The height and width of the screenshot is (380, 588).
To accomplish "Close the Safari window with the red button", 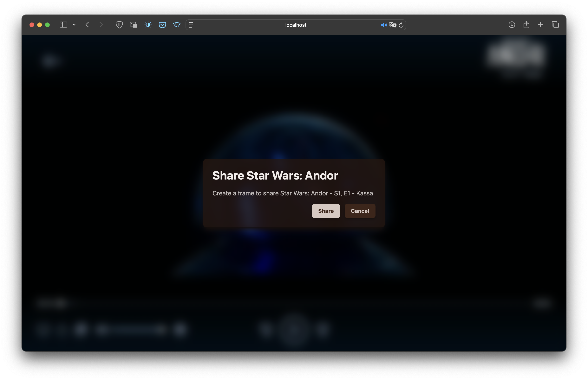I will click(32, 25).
